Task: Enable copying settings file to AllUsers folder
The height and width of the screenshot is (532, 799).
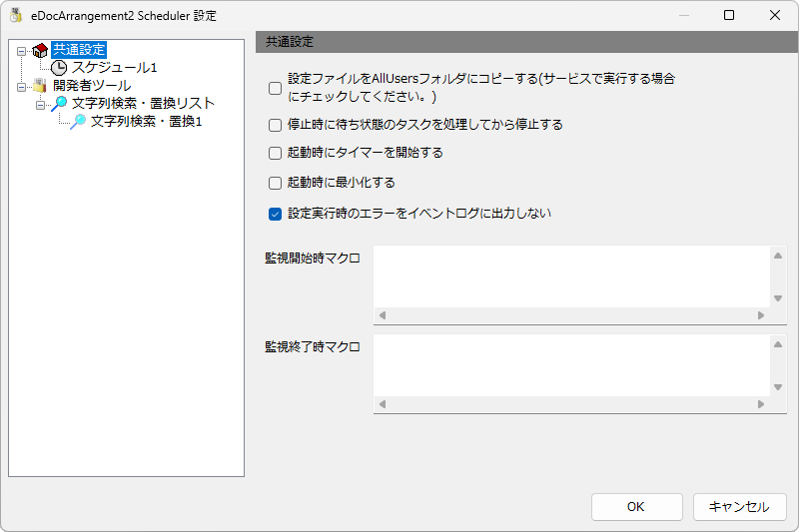Action: (x=276, y=88)
